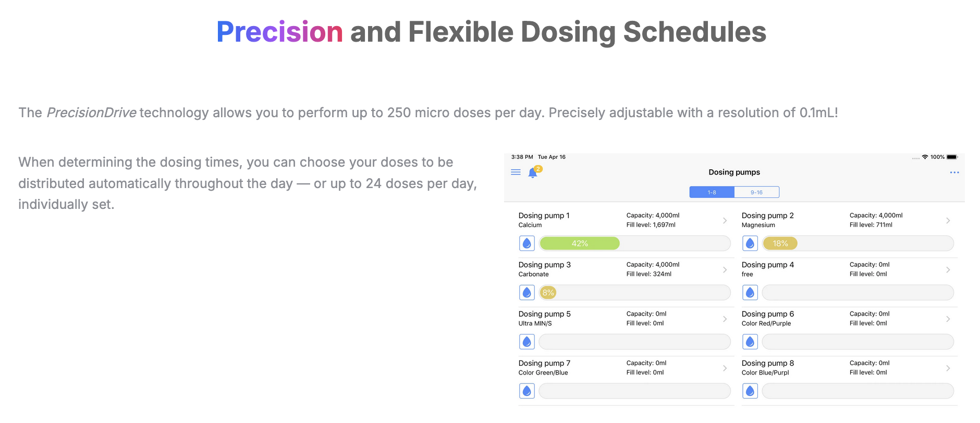
Task: Switch to the 9-16 pumps tab
Action: coord(756,192)
